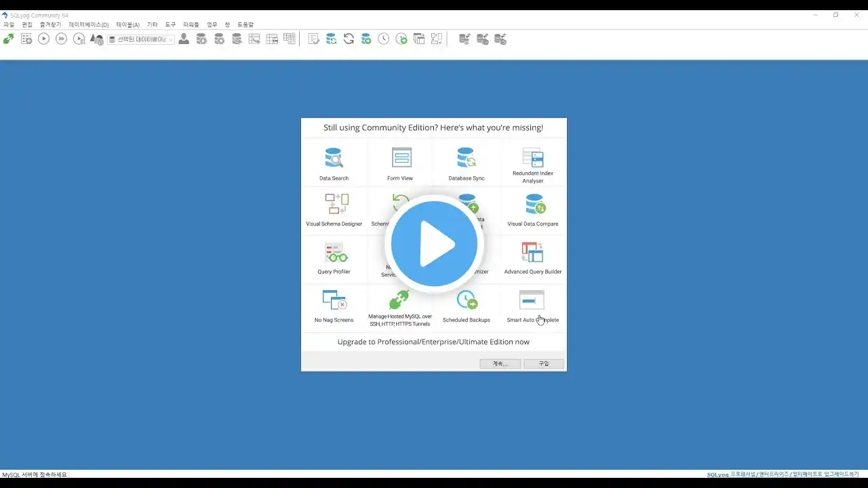
Task: Click the Redundant Index Analyser icon
Action: point(533,157)
